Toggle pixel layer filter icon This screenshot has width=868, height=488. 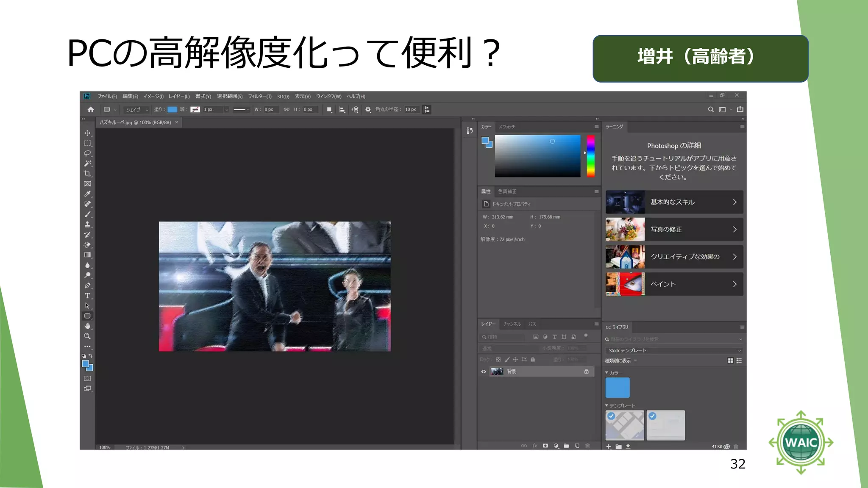(x=536, y=337)
